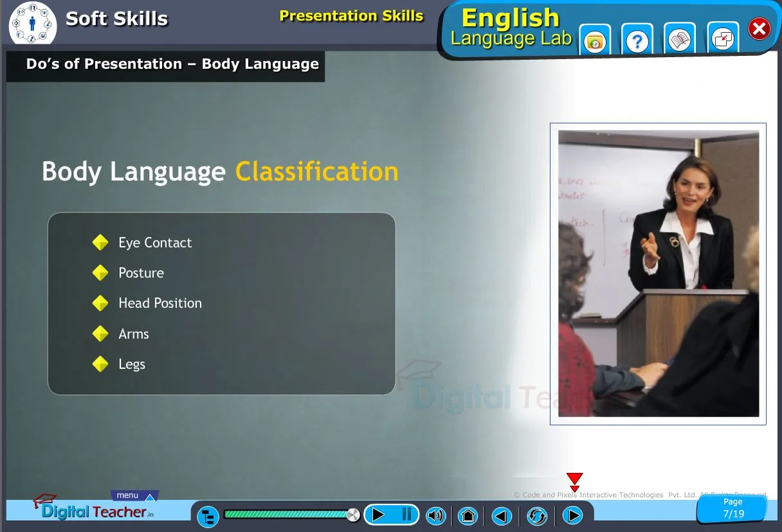Close the lab with red X
This screenshot has width=782, height=532.
[x=759, y=29]
